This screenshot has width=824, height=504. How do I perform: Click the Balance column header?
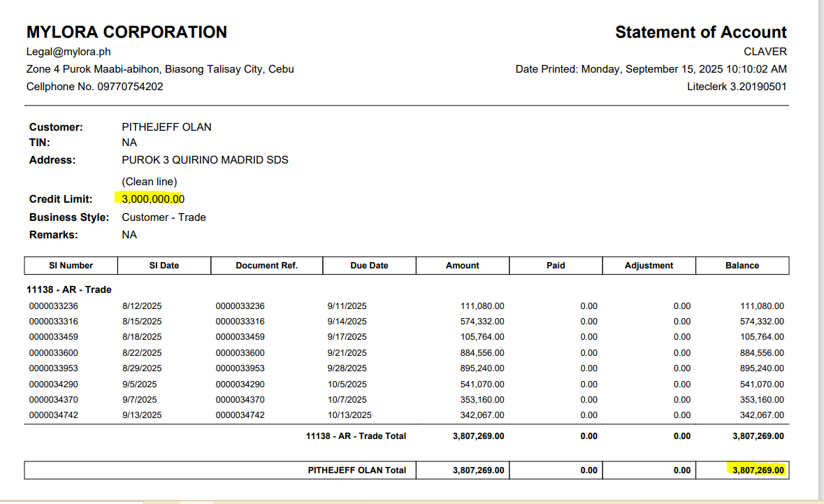[x=742, y=266]
